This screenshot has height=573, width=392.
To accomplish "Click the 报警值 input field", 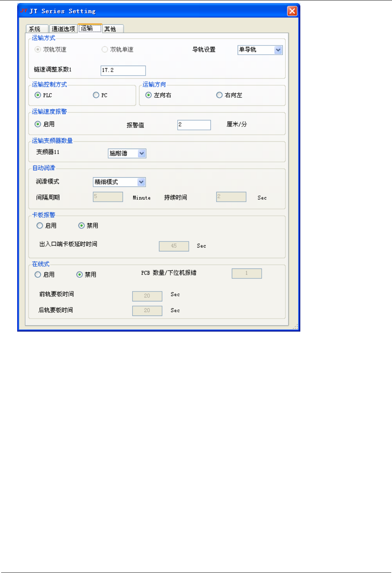I will pyautogui.click(x=194, y=125).
